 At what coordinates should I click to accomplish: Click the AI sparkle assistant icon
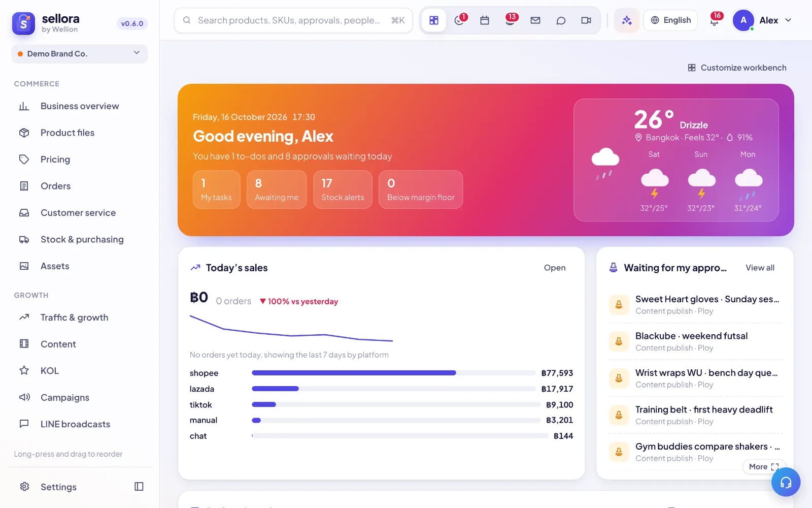pos(627,20)
